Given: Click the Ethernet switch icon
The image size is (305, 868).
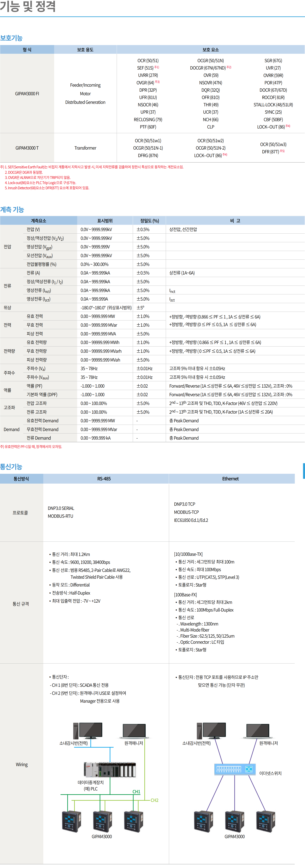Looking at the screenshot, I should pyautogui.click(x=235, y=769).
